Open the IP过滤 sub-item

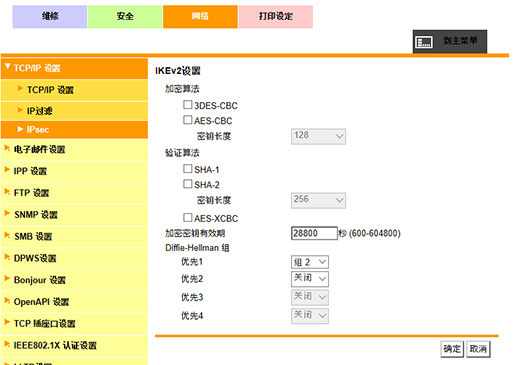pyautogui.click(x=74, y=111)
